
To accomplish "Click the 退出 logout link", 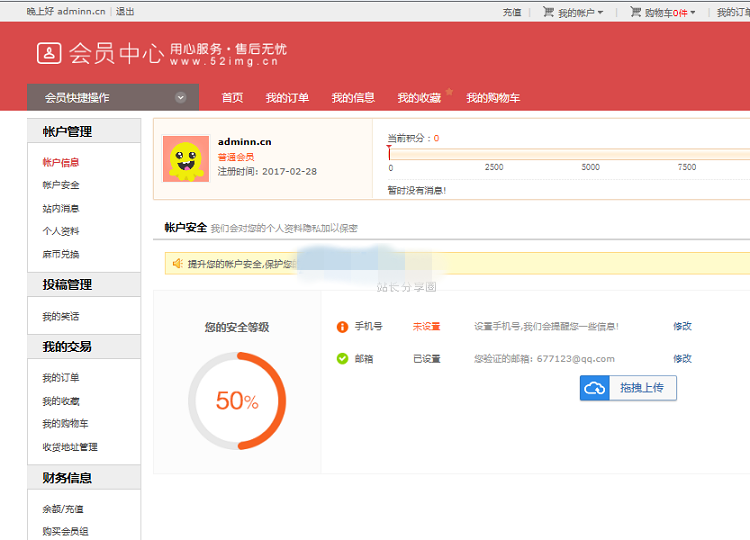I will tap(125, 11).
